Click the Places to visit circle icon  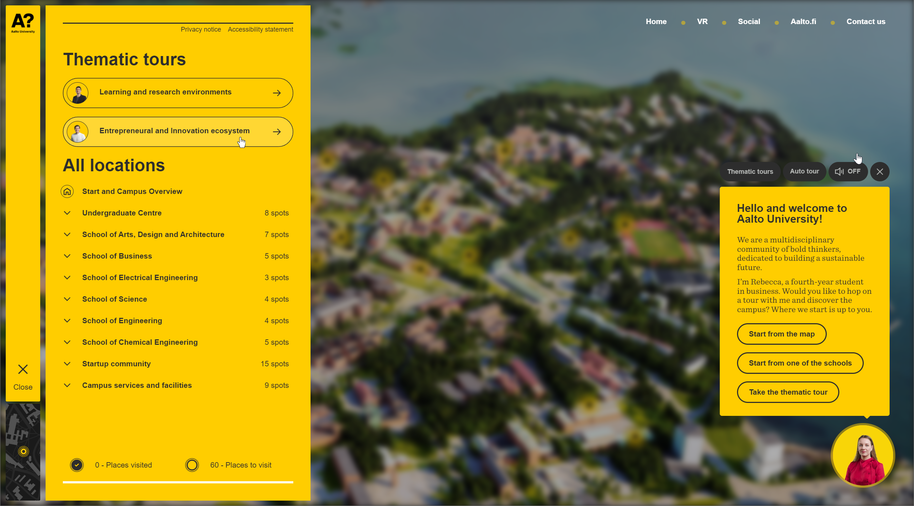coord(192,465)
